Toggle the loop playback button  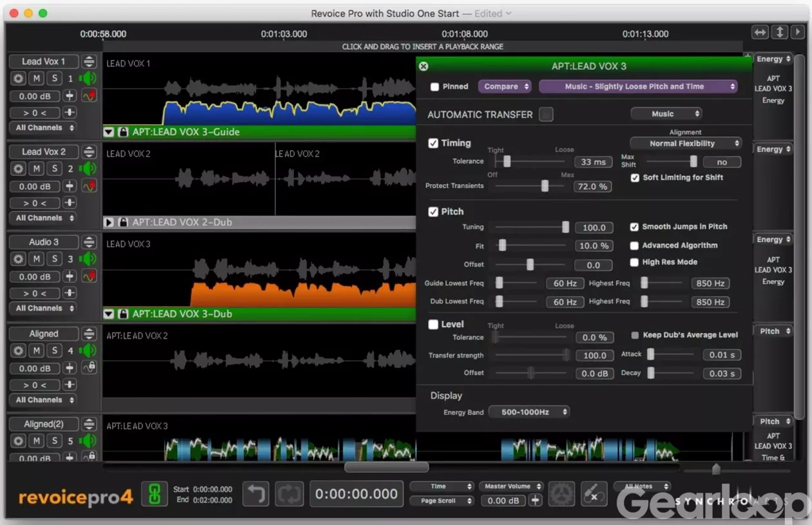[289, 494]
